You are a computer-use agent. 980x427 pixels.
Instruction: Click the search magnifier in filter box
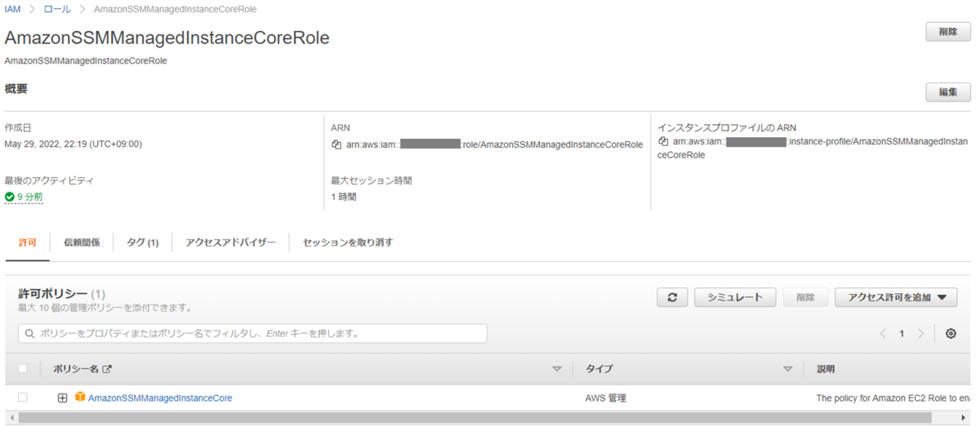click(30, 333)
